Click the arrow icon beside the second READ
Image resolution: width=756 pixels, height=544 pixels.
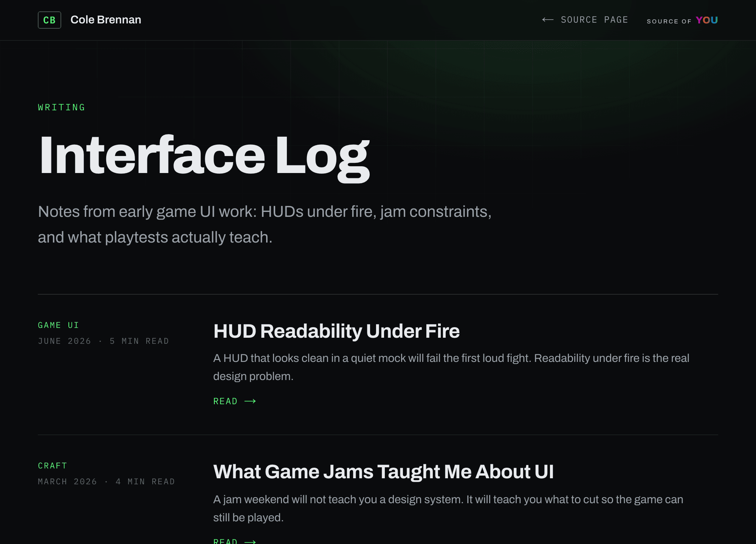point(250,542)
